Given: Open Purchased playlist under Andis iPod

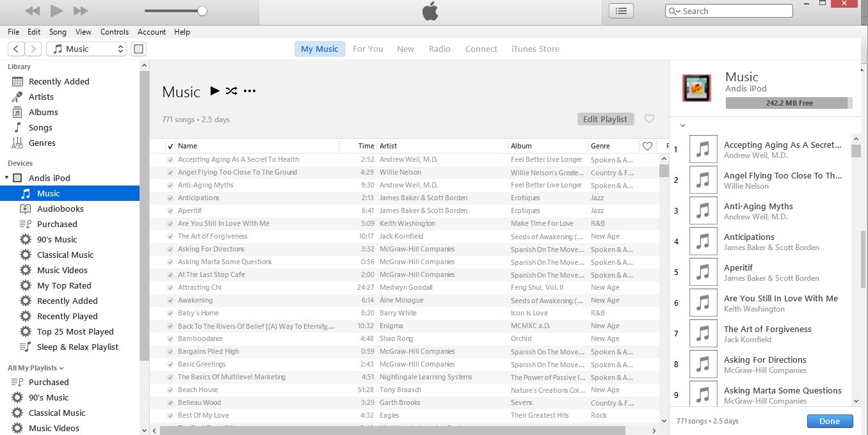Looking at the screenshot, I should [57, 224].
